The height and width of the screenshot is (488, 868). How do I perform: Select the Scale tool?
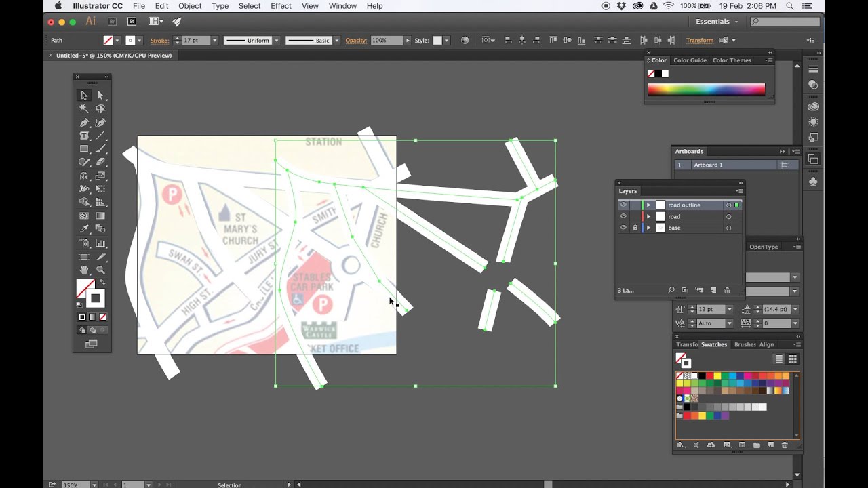pyautogui.click(x=100, y=176)
